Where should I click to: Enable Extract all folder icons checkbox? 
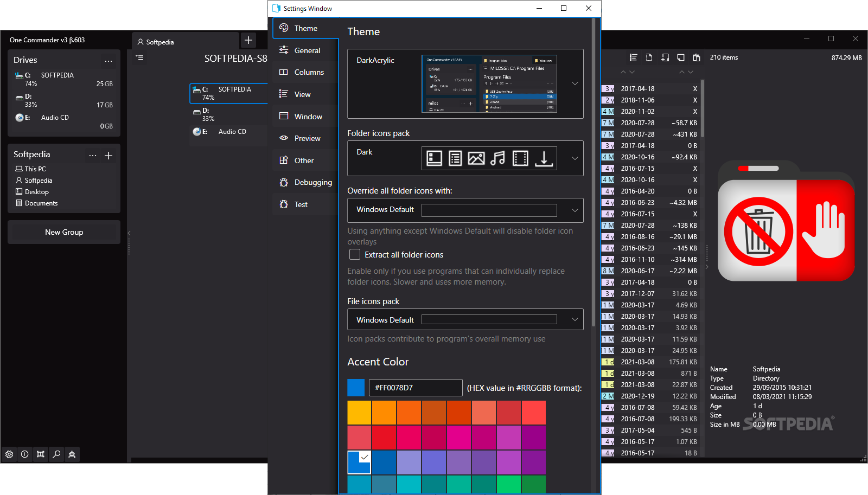pyautogui.click(x=355, y=254)
